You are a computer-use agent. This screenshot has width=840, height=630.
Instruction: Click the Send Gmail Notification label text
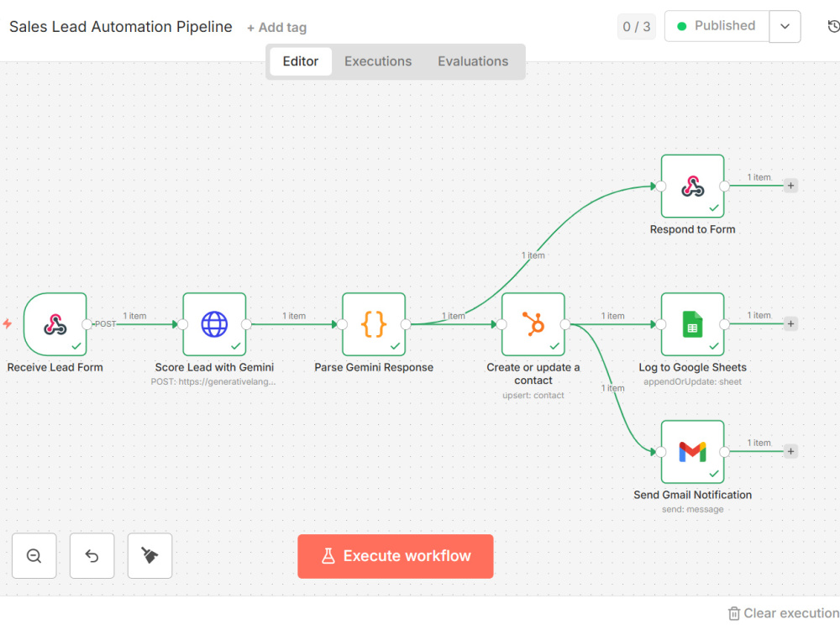[x=693, y=495]
